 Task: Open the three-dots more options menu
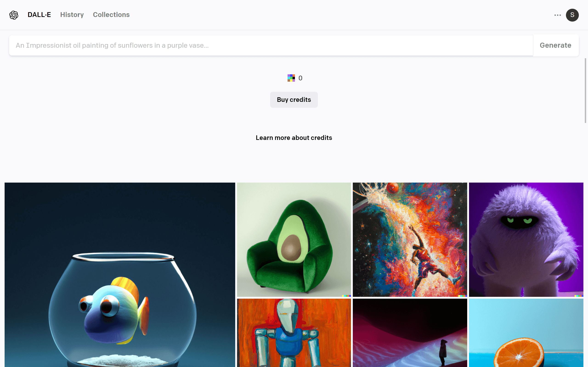557,15
